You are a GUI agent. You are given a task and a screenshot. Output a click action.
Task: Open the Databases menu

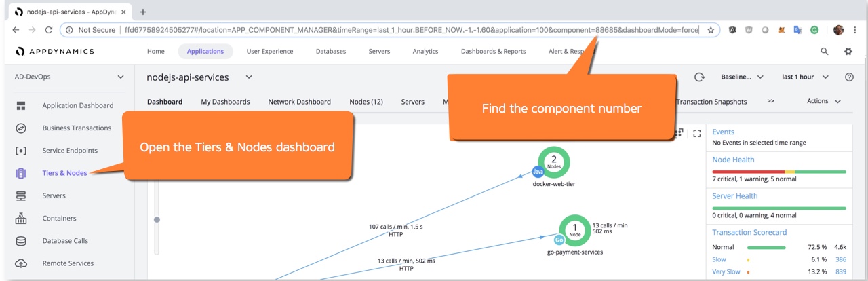coord(331,52)
